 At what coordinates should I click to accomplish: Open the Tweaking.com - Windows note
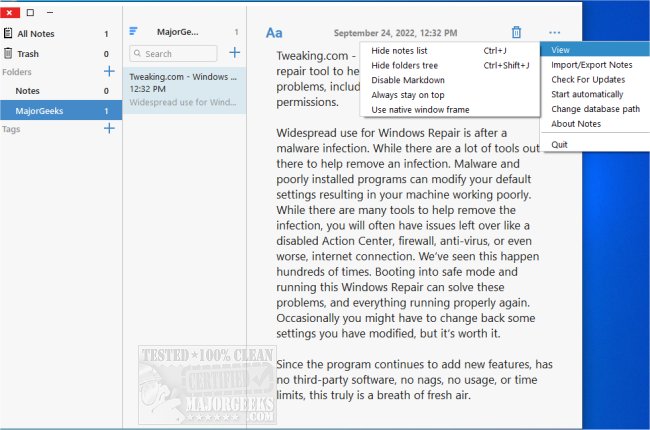(184, 90)
